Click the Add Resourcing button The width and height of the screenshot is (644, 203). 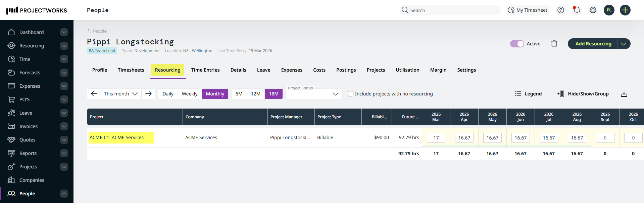pos(593,44)
